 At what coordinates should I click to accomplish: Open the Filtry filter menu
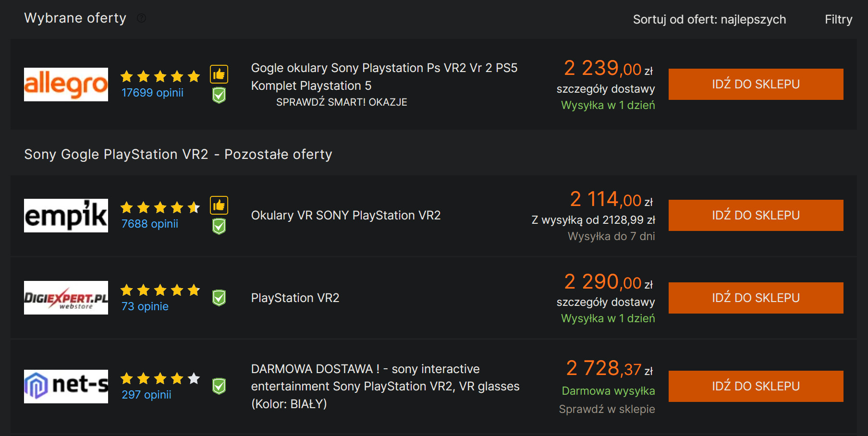tap(838, 20)
